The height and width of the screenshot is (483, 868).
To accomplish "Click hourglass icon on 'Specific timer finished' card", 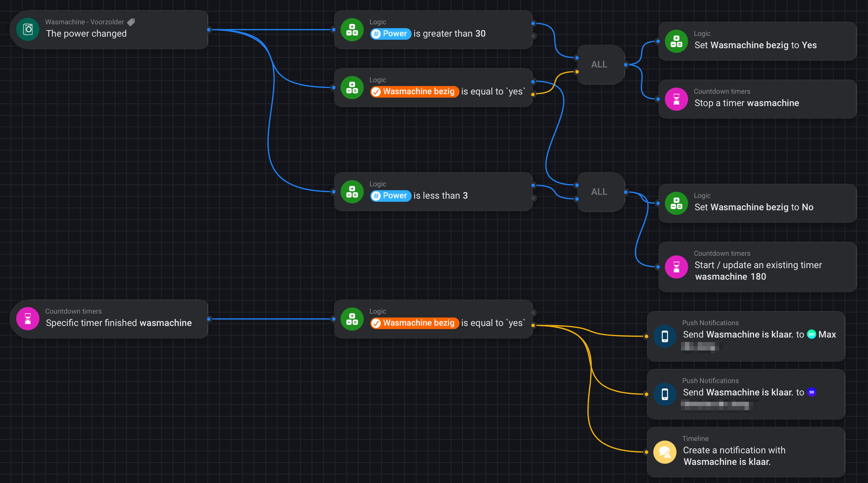I will (x=28, y=319).
